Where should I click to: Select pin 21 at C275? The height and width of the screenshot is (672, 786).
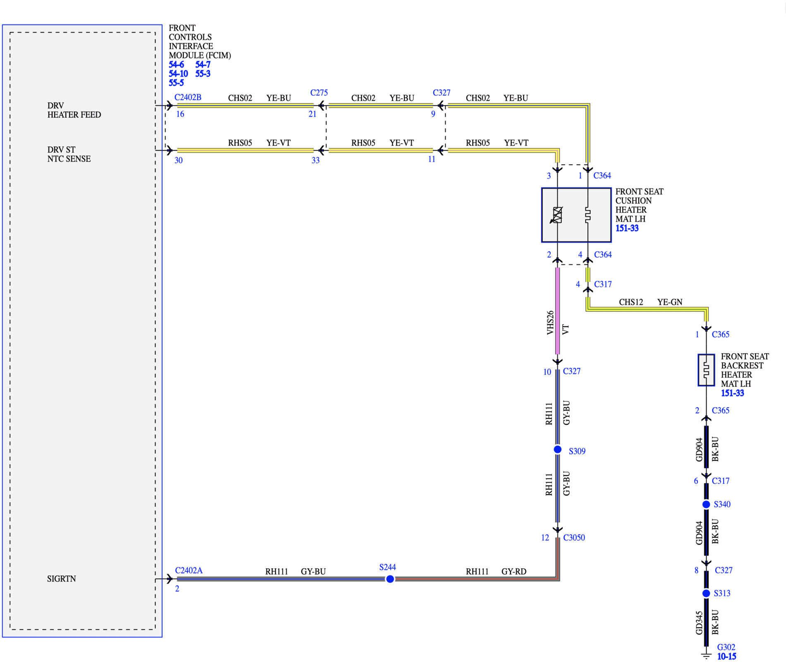pyautogui.click(x=312, y=114)
